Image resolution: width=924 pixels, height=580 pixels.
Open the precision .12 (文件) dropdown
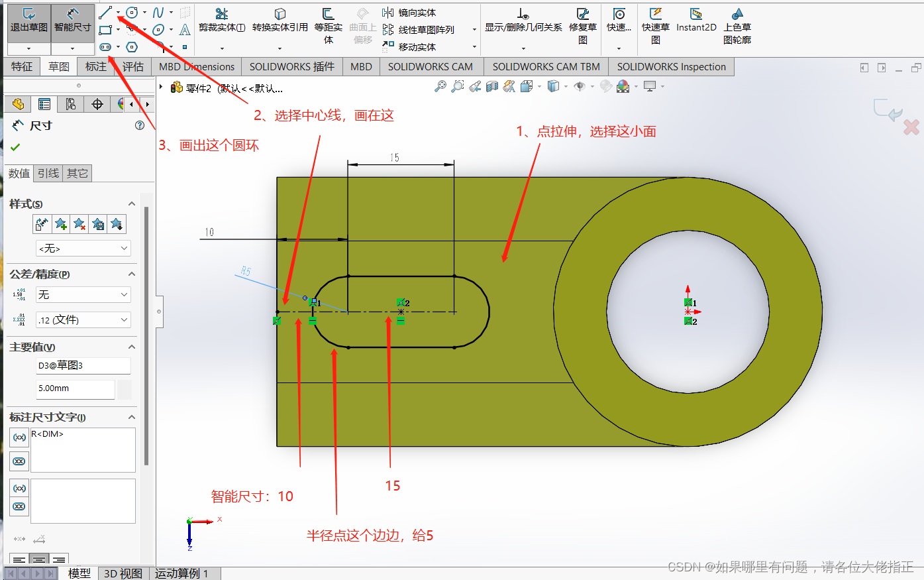83,319
